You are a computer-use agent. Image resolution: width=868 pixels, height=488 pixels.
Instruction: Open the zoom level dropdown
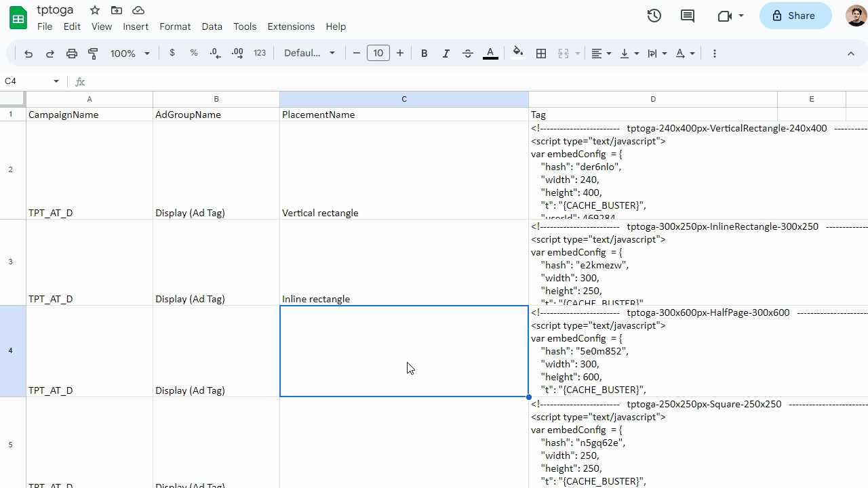click(x=130, y=54)
